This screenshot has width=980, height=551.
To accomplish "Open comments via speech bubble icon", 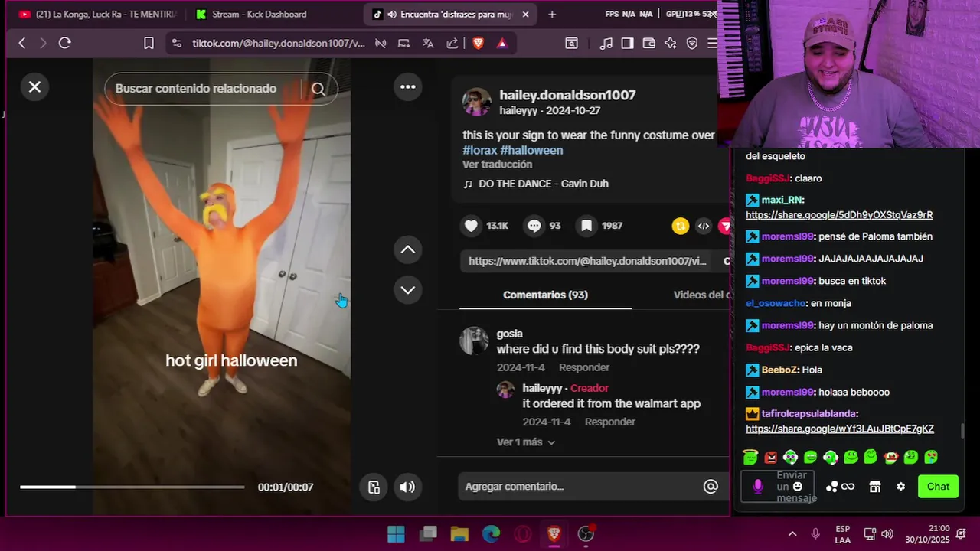I will (x=534, y=226).
